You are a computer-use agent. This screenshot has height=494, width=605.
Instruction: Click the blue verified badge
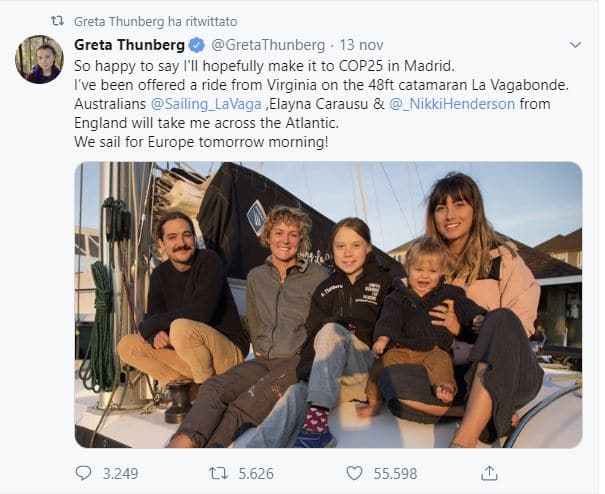point(197,45)
